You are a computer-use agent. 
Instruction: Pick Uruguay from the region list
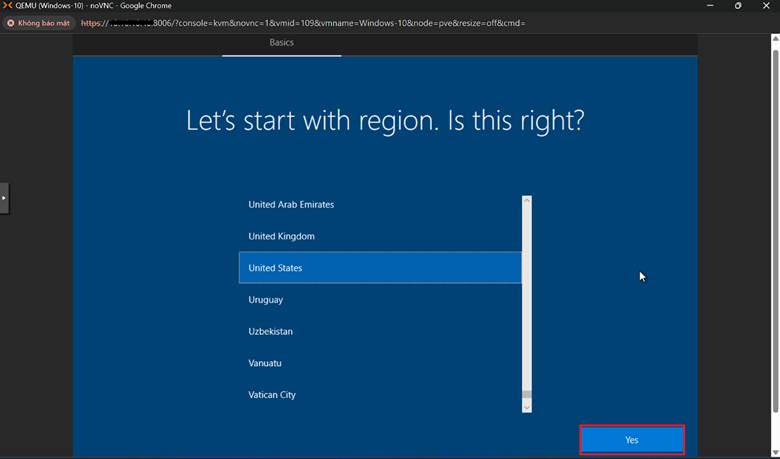pyautogui.click(x=266, y=299)
